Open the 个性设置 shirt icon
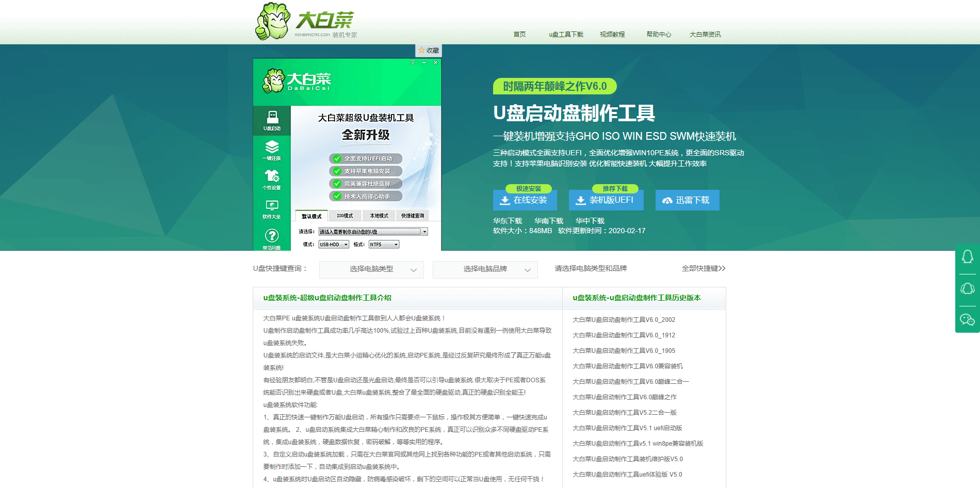 pyautogui.click(x=272, y=180)
